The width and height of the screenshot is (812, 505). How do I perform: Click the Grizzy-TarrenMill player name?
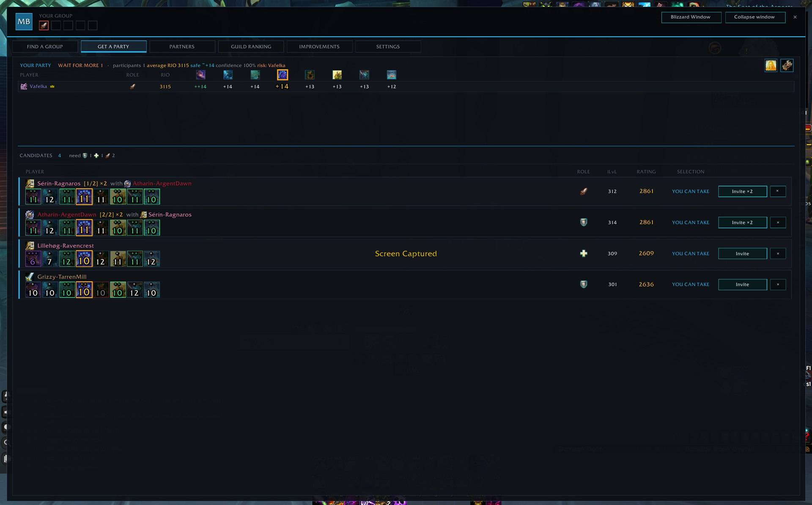pyautogui.click(x=62, y=277)
